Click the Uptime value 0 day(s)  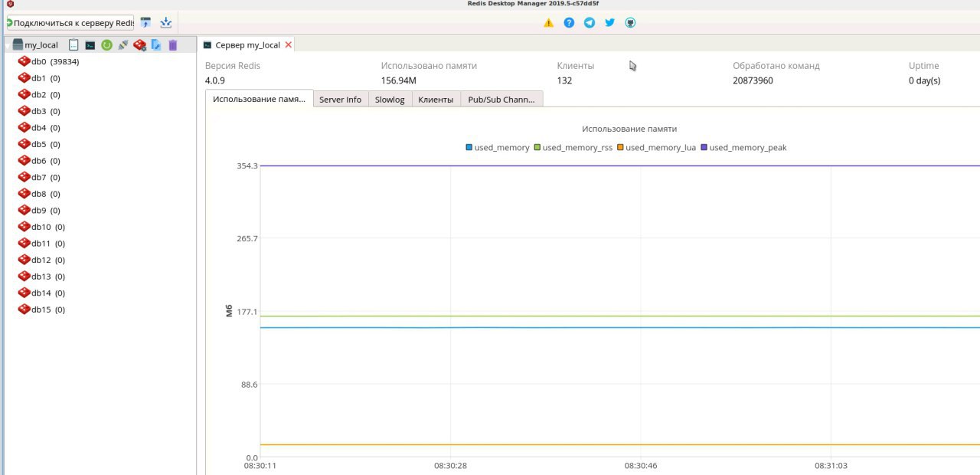coord(924,80)
